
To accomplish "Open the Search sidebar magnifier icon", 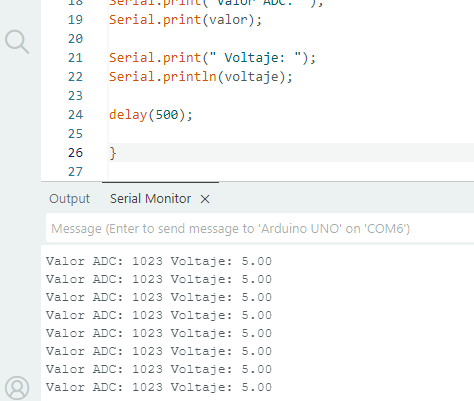I will pyautogui.click(x=17, y=42).
